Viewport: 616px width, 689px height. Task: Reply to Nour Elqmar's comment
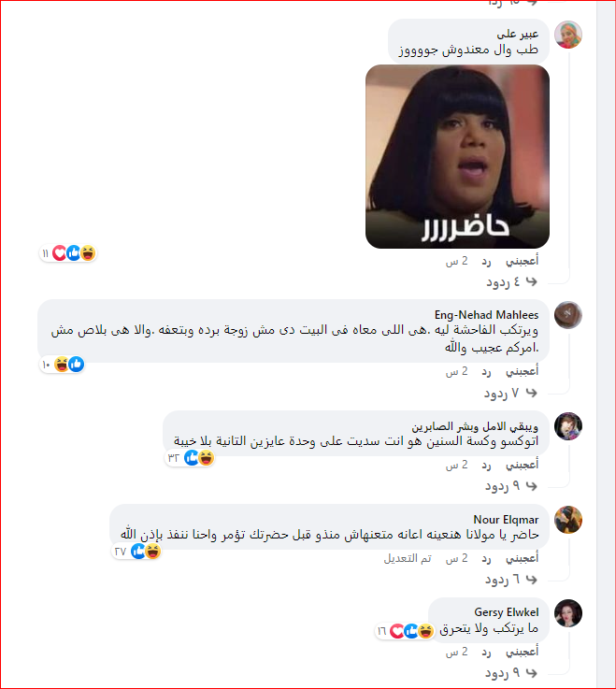486,558
